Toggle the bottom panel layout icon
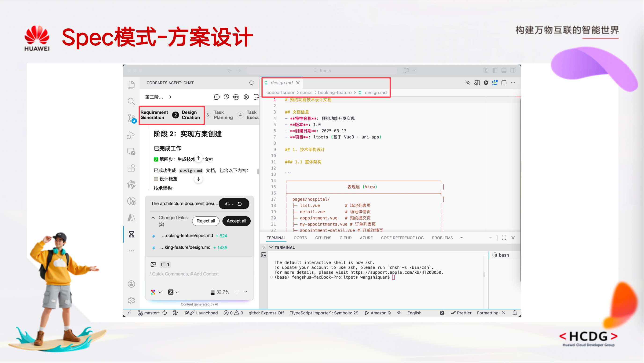This screenshot has height=363, width=644. 504,71
